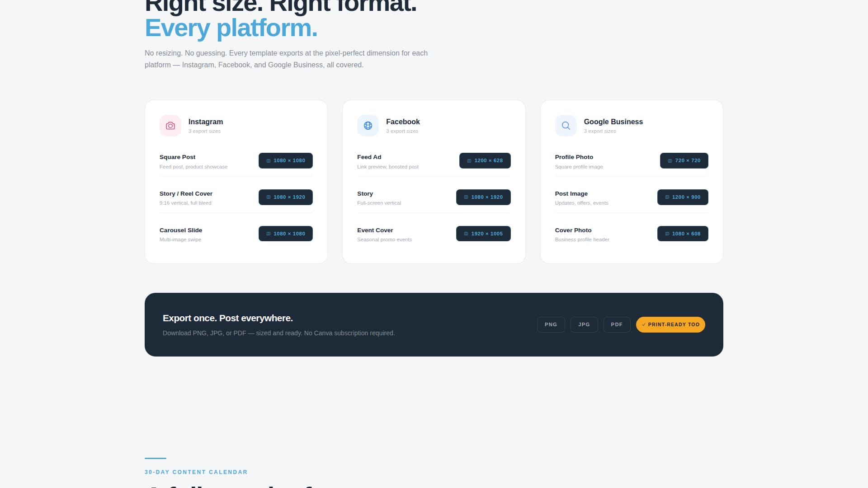This screenshot has height=488, width=868.
Task: Click the Event Cover label
Action: coord(375,230)
